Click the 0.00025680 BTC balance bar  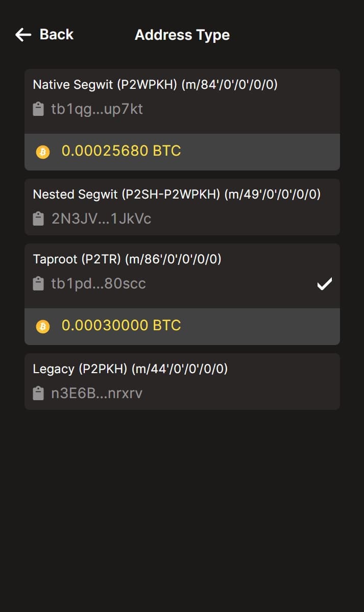(x=182, y=151)
